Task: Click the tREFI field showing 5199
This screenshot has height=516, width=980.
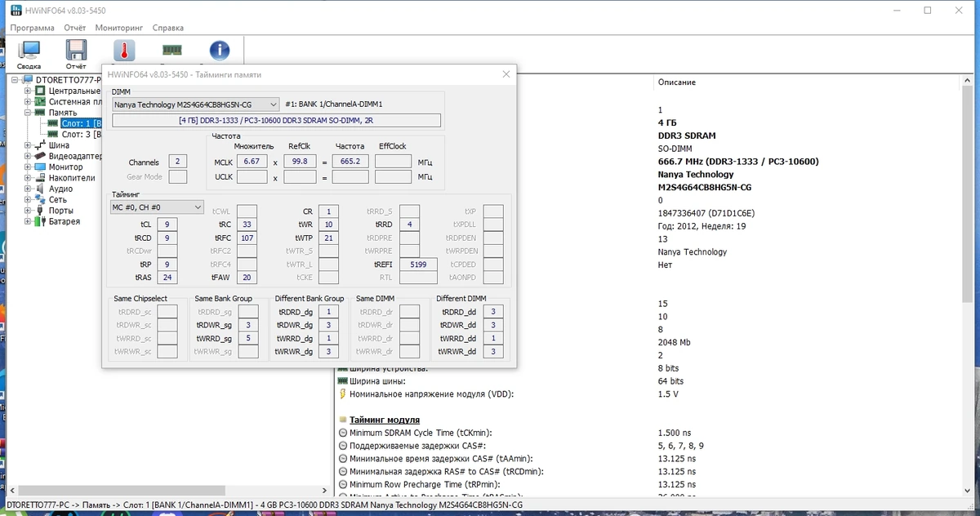Action: coord(417,265)
